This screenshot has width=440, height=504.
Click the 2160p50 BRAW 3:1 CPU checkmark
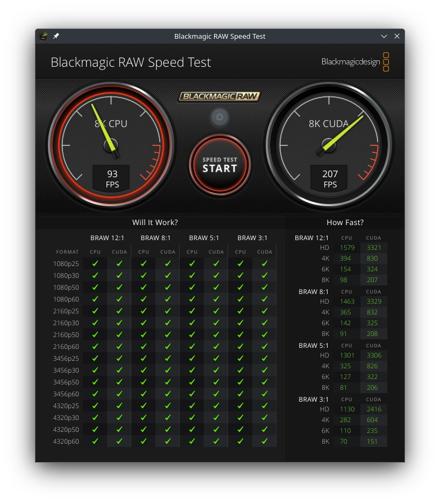[240, 334]
